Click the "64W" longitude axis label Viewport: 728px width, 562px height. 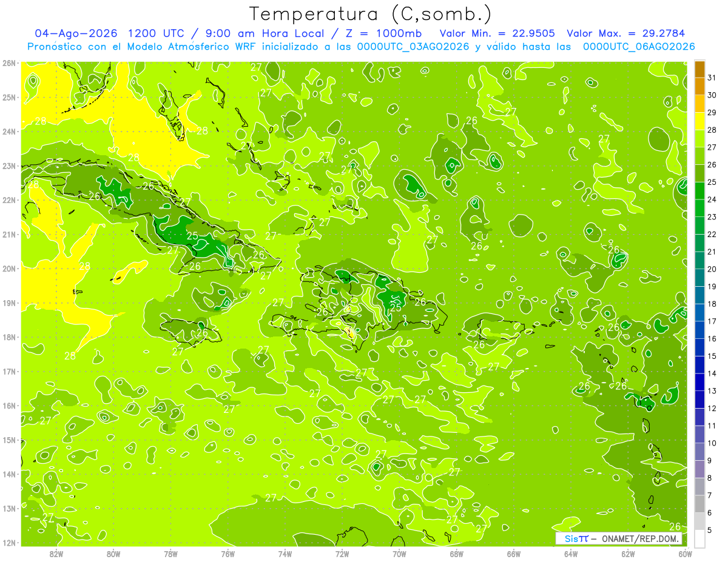(571, 554)
